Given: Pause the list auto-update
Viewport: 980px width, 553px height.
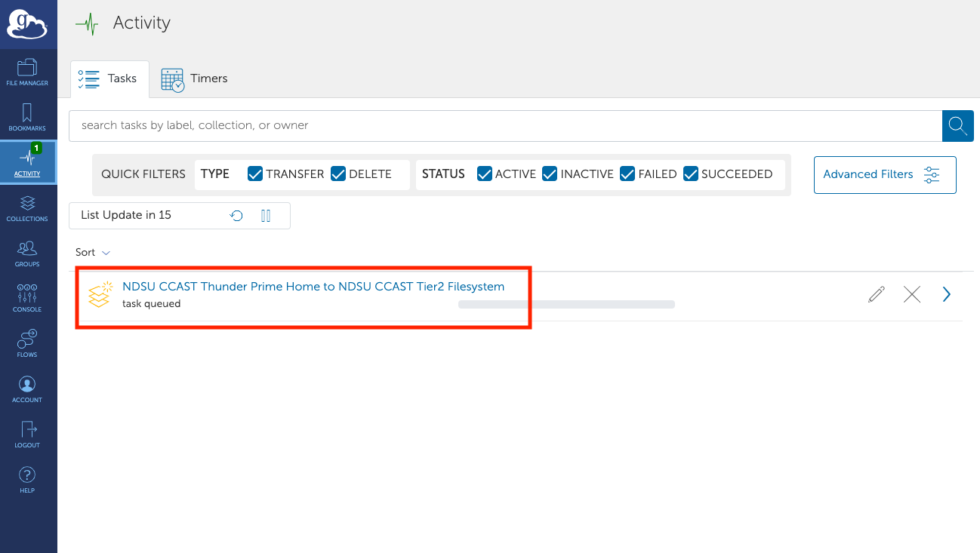Looking at the screenshot, I should pyautogui.click(x=266, y=216).
